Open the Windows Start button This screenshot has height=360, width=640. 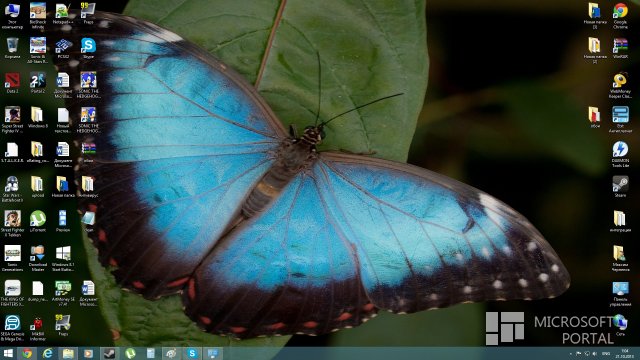pyautogui.click(x=8, y=353)
